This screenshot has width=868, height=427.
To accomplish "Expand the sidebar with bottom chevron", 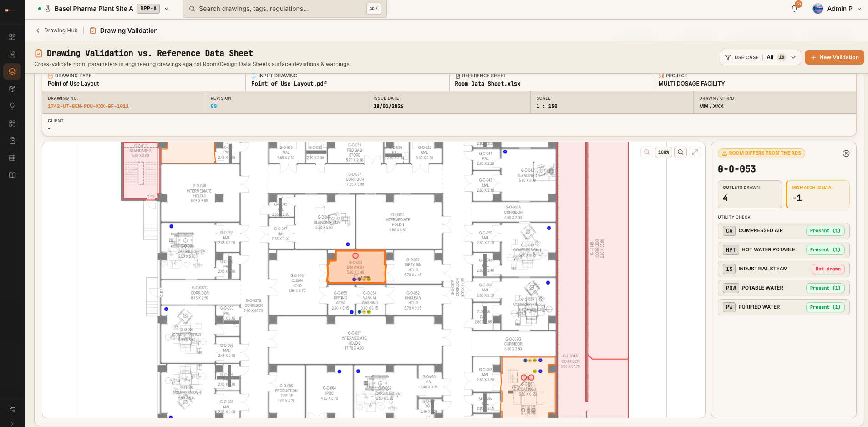I will click(12, 423).
